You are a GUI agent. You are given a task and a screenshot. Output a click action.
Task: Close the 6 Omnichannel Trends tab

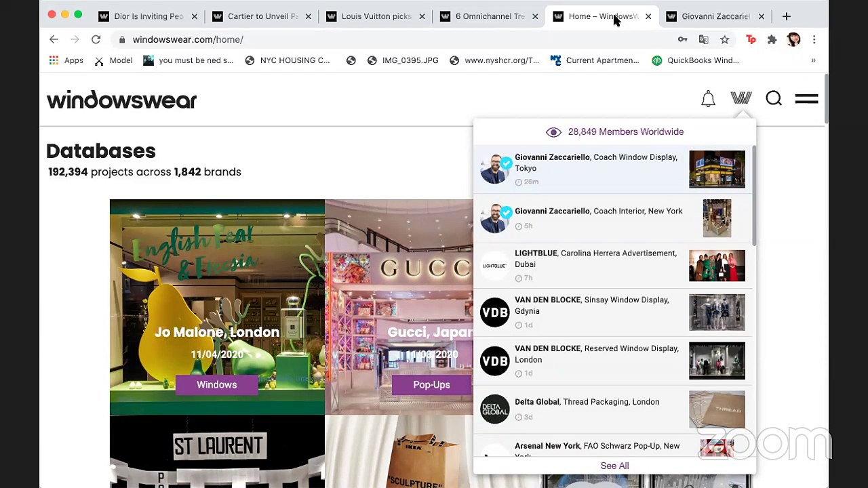click(535, 16)
